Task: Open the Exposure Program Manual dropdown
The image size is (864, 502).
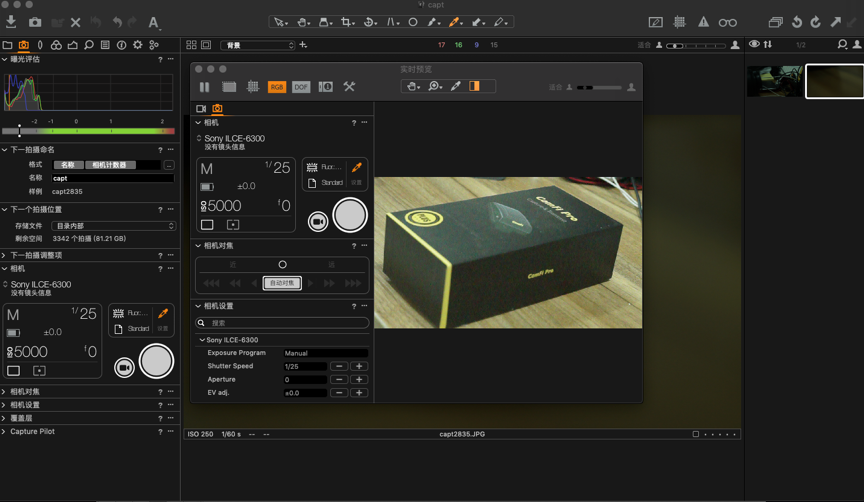Action: [326, 353]
